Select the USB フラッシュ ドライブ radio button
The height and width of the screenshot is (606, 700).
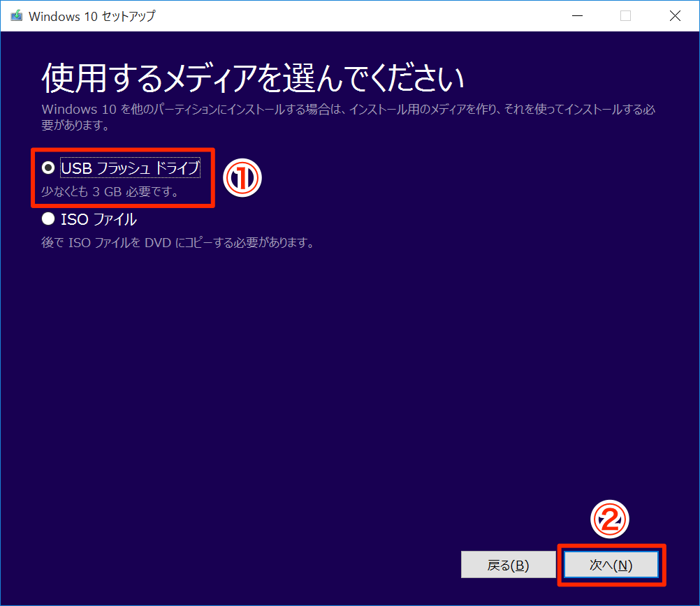tap(48, 168)
